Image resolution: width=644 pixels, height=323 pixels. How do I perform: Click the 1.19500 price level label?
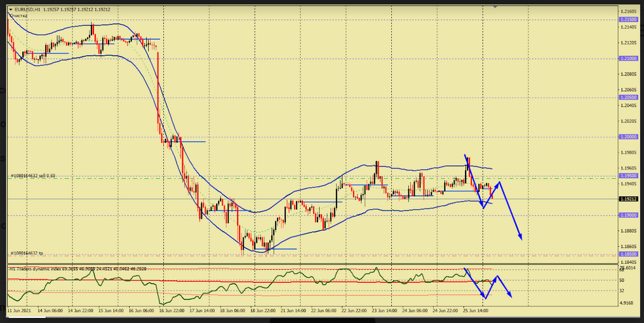click(x=627, y=175)
